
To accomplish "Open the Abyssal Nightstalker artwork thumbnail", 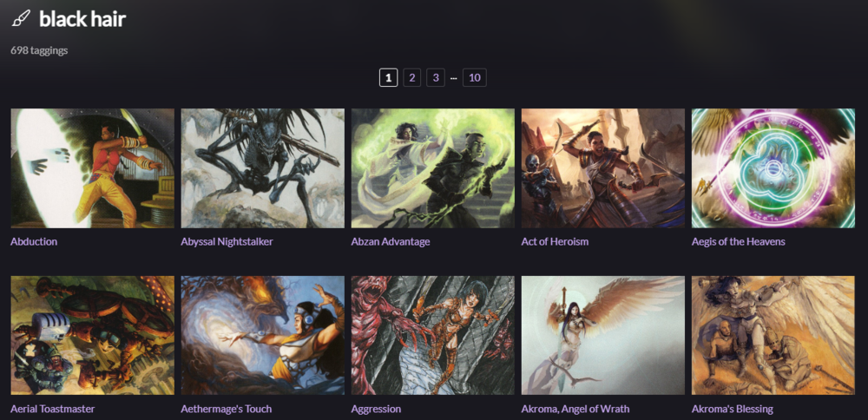I will click(262, 168).
